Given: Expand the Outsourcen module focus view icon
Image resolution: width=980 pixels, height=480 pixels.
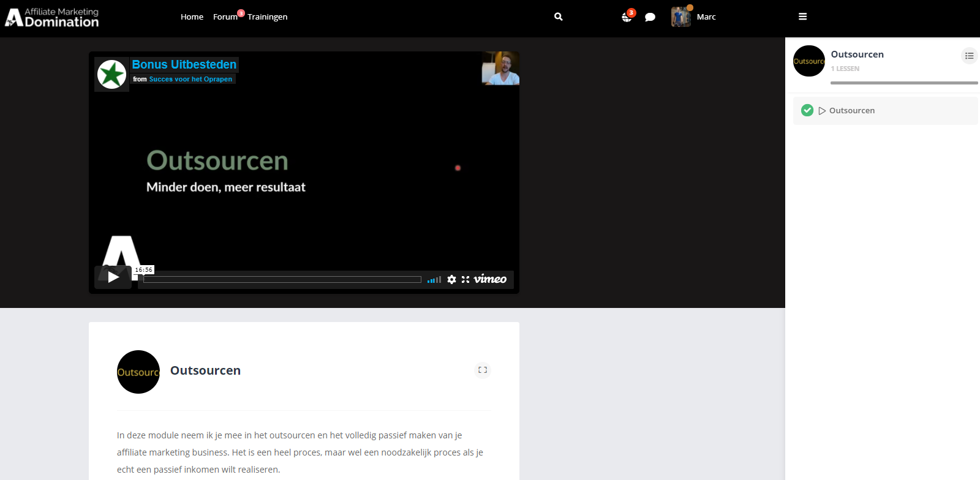Looking at the screenshot, I should click(483, 370).
